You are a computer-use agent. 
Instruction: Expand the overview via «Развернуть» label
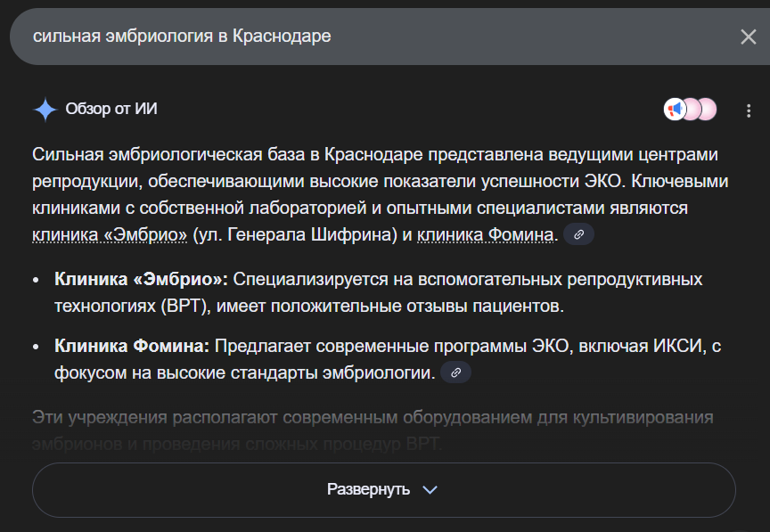click(368, 490)
